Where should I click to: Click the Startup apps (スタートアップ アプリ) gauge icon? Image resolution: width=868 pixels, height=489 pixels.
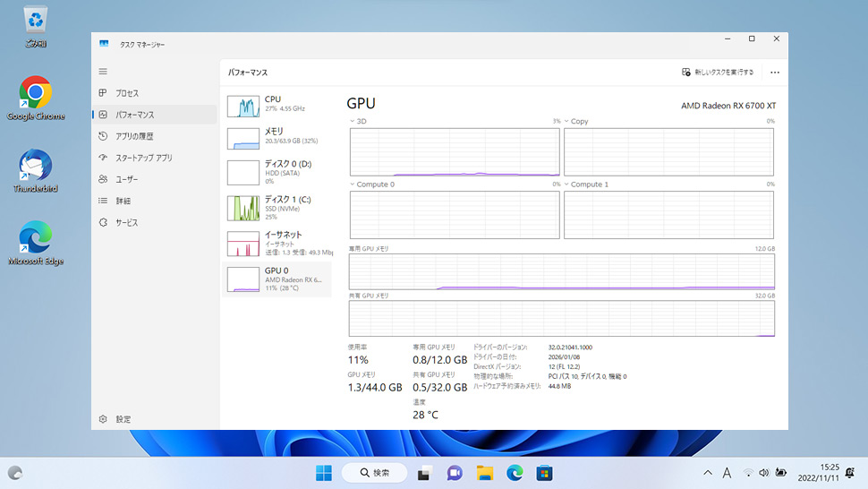pos(103,158)
